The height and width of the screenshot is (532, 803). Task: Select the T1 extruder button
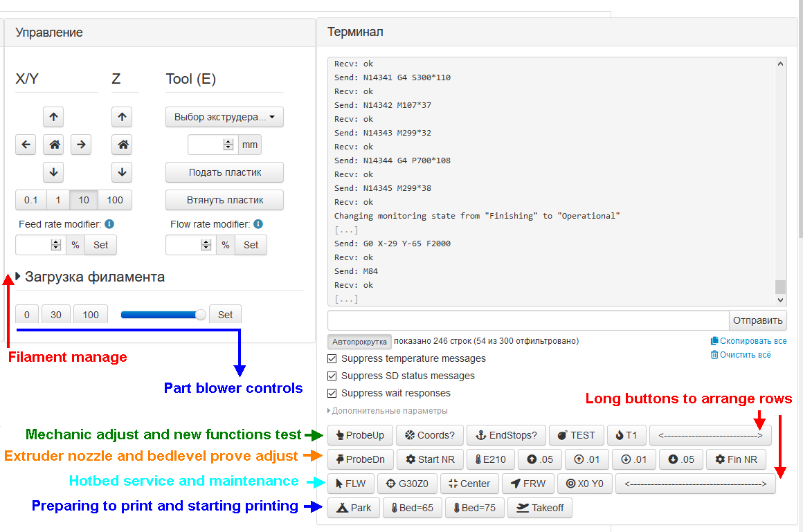(x=626, y=435)
